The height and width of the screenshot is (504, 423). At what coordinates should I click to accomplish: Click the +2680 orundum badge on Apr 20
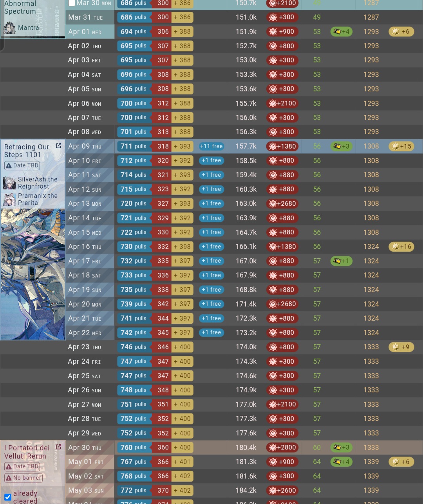tap(282, 304)
